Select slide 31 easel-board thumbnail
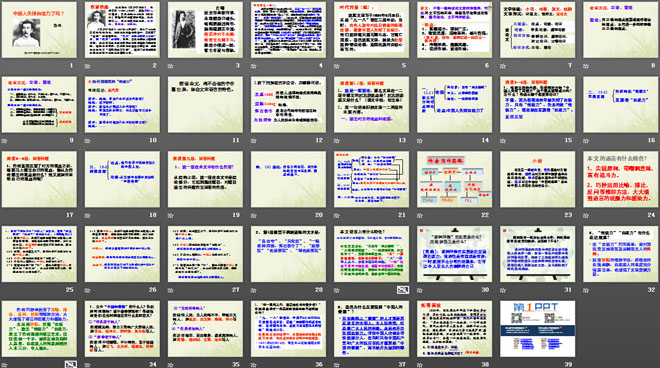Image resolution: width=660 pixels, height=368 pixels. pos(538,254)
